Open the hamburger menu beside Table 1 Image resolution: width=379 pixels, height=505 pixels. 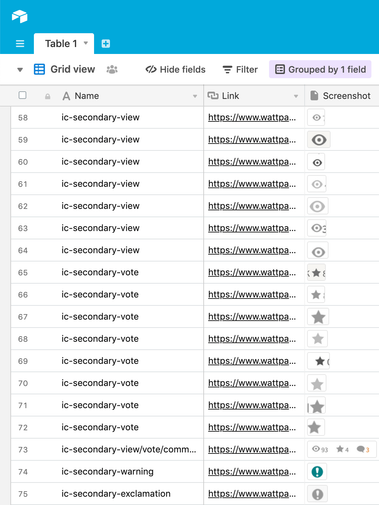pyautogui.click(x=20, y=44)
